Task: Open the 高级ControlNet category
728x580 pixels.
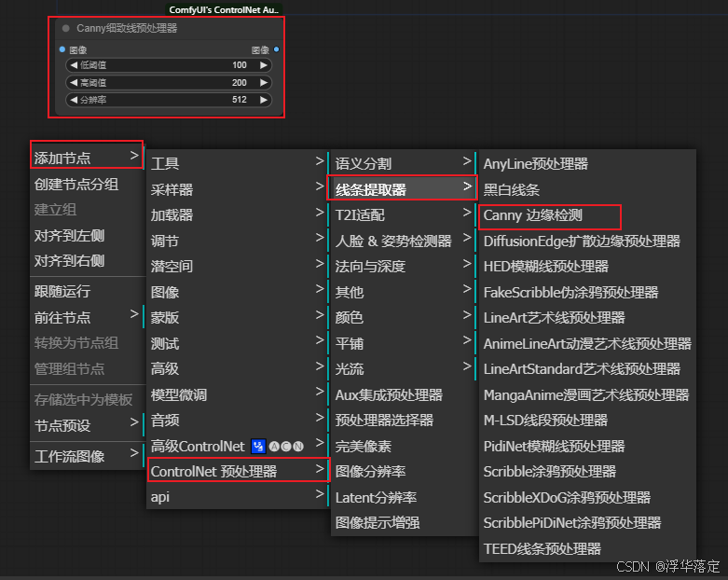Action: pos(238,447)
